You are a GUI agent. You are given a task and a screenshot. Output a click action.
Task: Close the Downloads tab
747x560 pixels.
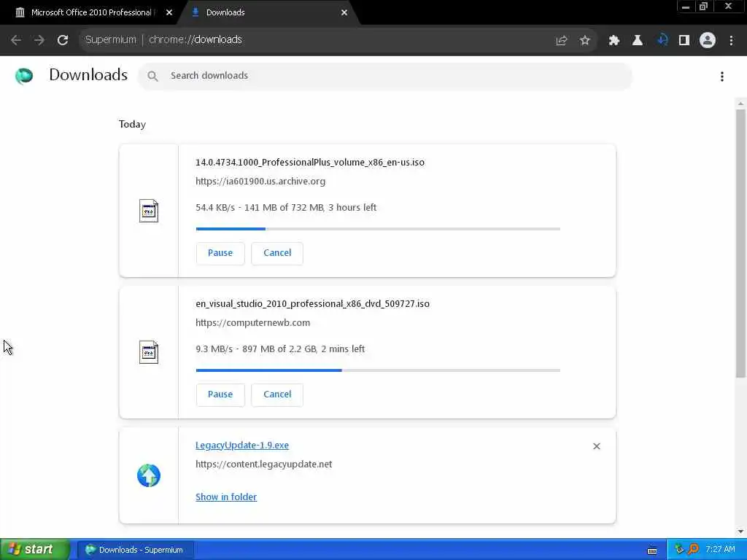(x=344, y=13)
